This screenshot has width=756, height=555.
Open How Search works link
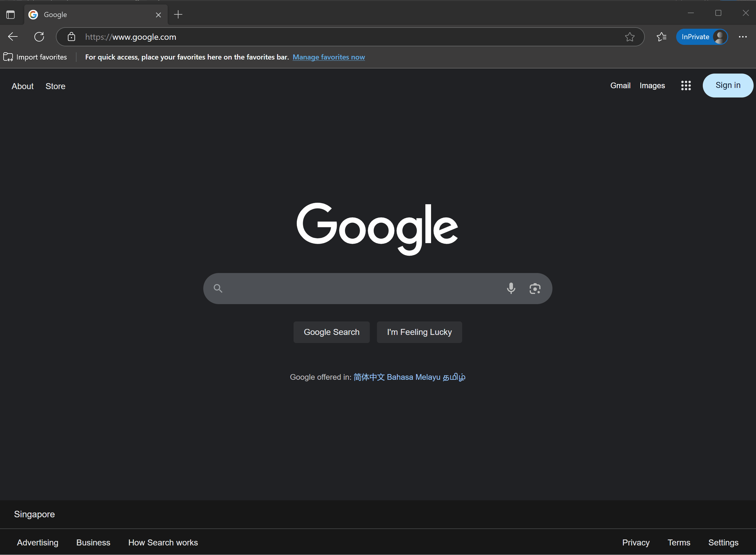[x=163, y=542]
